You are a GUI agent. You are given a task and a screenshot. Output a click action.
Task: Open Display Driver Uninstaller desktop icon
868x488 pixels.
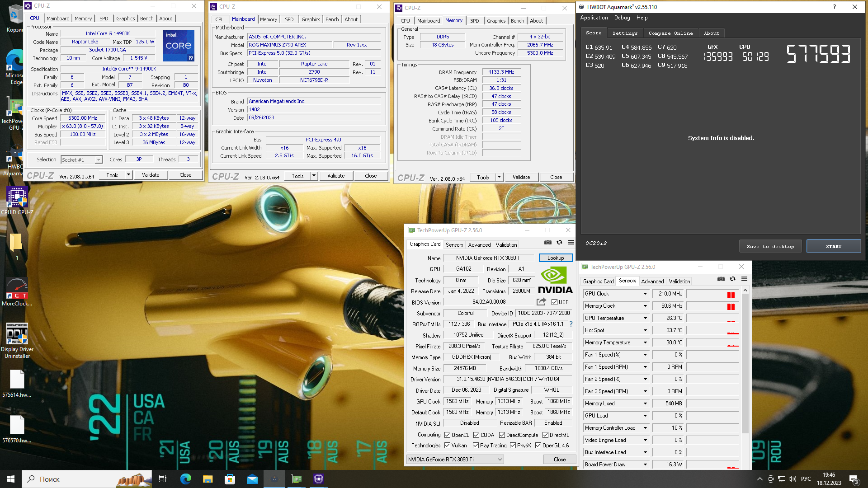[17, 341]
